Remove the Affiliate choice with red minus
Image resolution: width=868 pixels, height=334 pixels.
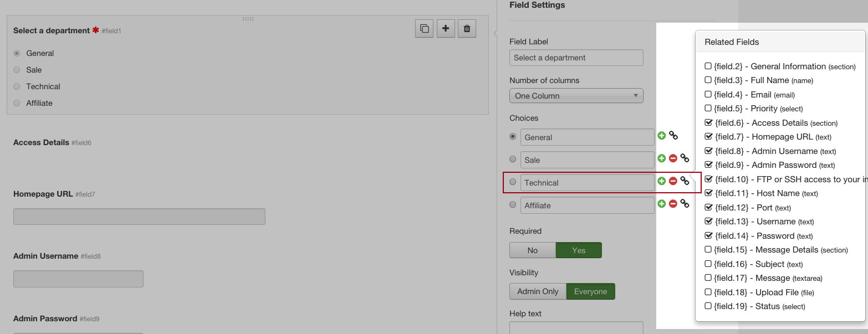(673, 204)
